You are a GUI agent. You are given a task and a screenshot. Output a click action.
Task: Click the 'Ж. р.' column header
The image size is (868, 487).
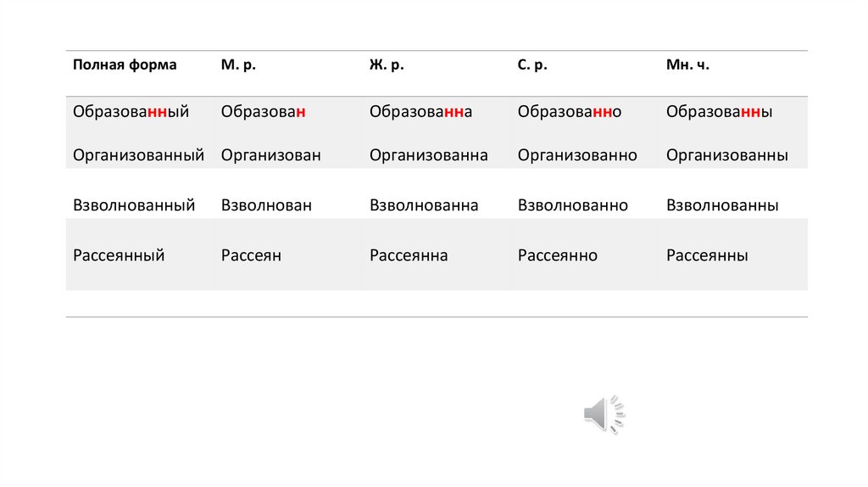(387, 65)
